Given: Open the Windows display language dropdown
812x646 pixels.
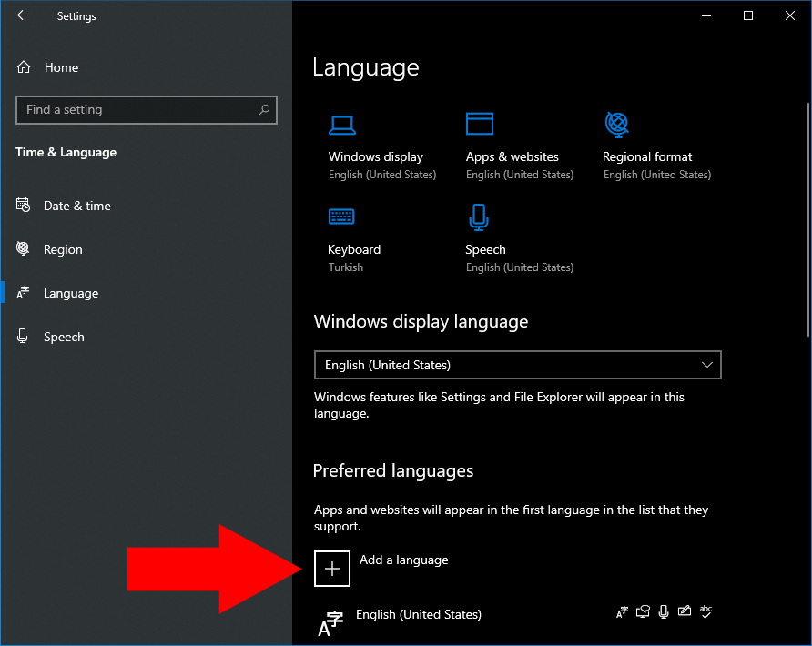Looking at the screenshot, I should 517,365.
